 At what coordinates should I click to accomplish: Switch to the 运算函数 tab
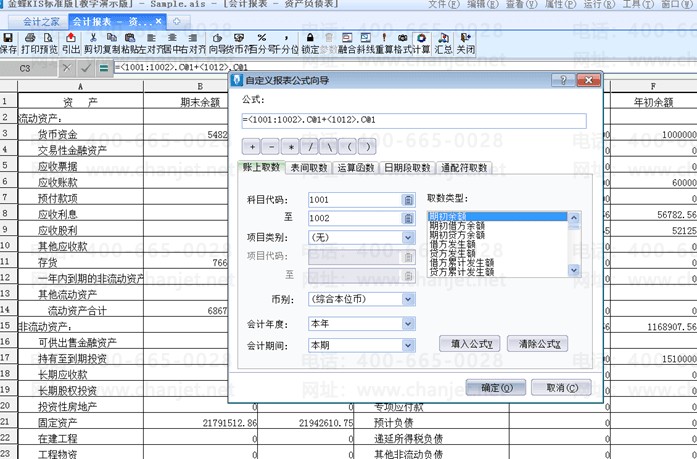tap(355, 169)
